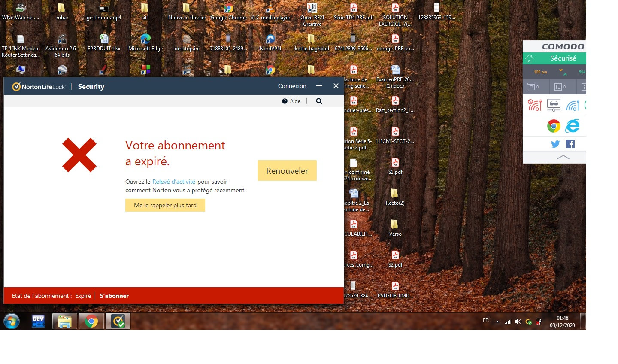The width and height of the screenshot is (618, 364).
Task: Open the Facebook icon in Comodo widget
Action: pos(570,144)
